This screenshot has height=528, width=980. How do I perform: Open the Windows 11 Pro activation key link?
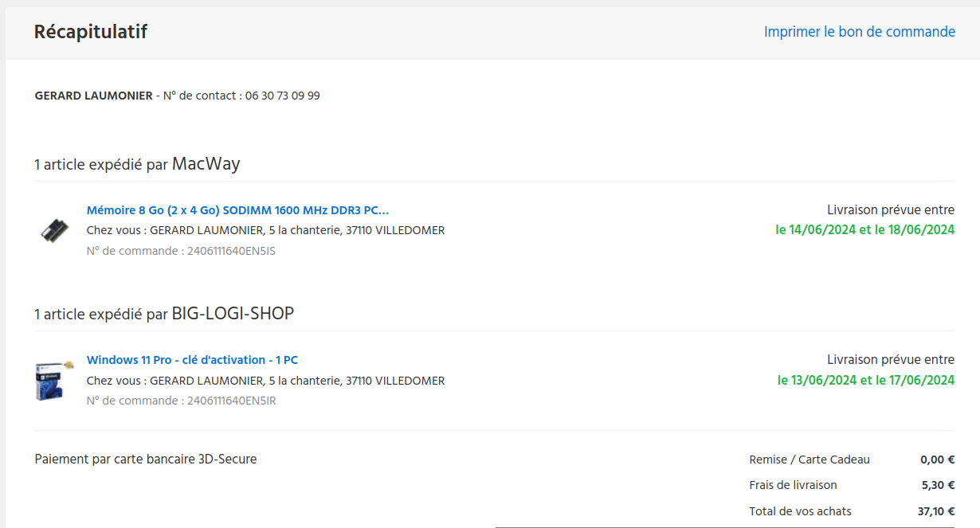(192, 360)
